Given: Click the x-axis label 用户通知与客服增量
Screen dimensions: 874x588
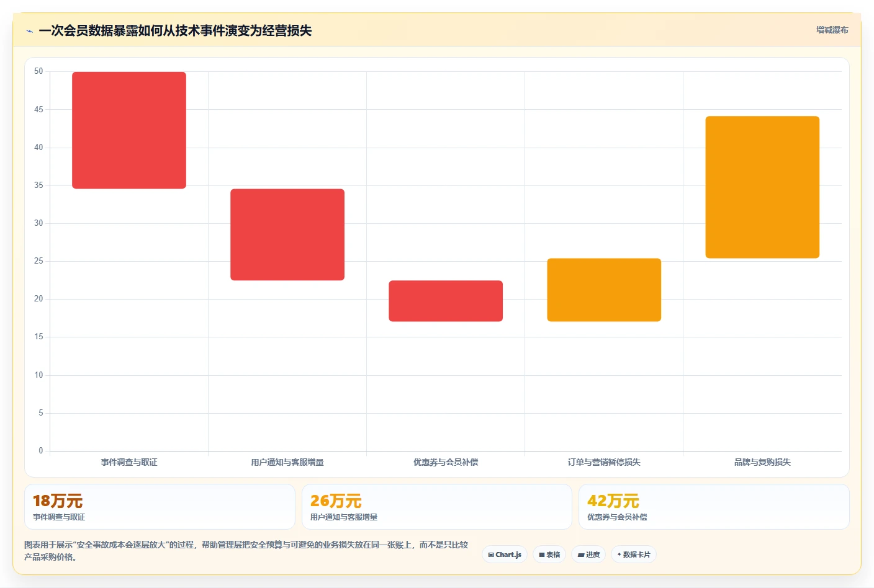Looking at the screenshot, I should (287, 462).
